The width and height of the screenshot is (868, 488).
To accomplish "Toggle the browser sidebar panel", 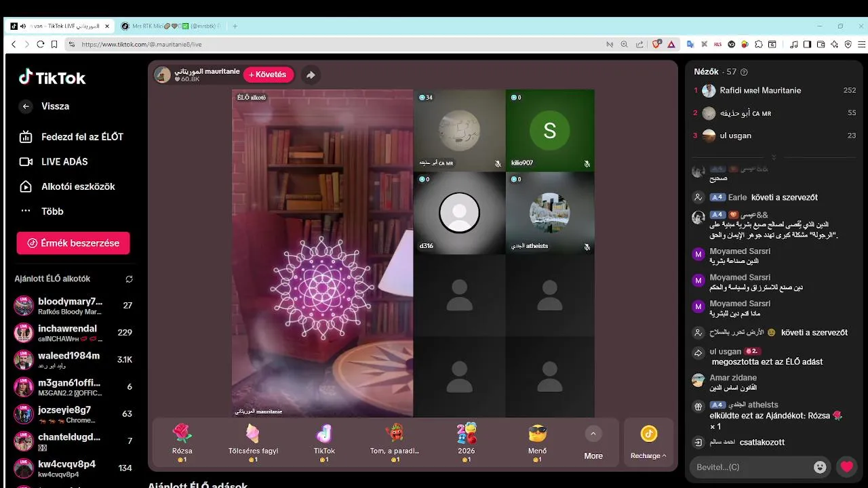I will 807,44.
